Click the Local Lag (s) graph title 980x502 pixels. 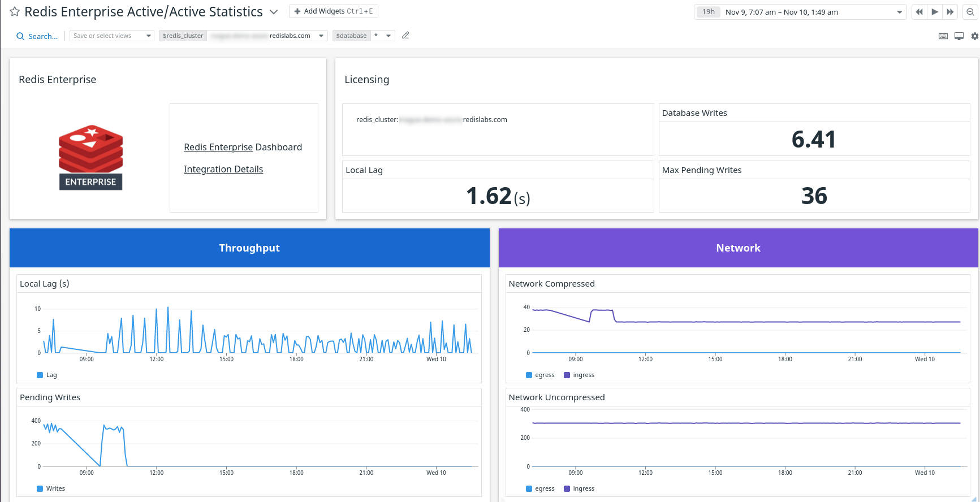click(45, 284)
